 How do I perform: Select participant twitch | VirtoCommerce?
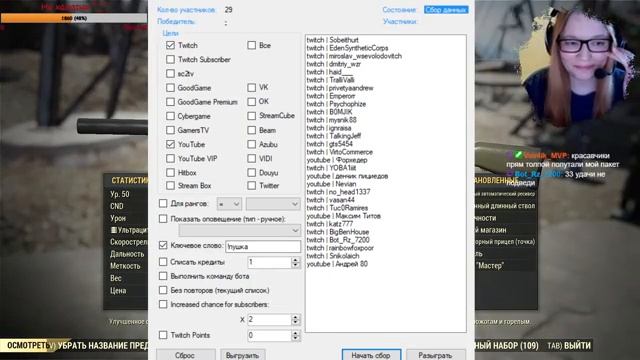(340, 152)
